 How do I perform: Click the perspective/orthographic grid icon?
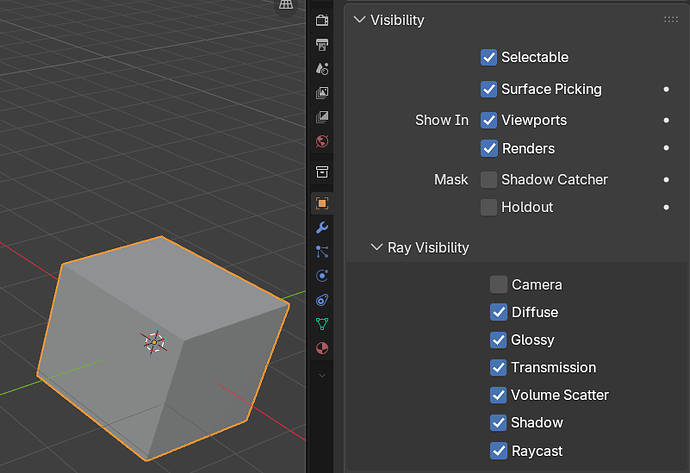click(x=286, y=5)
